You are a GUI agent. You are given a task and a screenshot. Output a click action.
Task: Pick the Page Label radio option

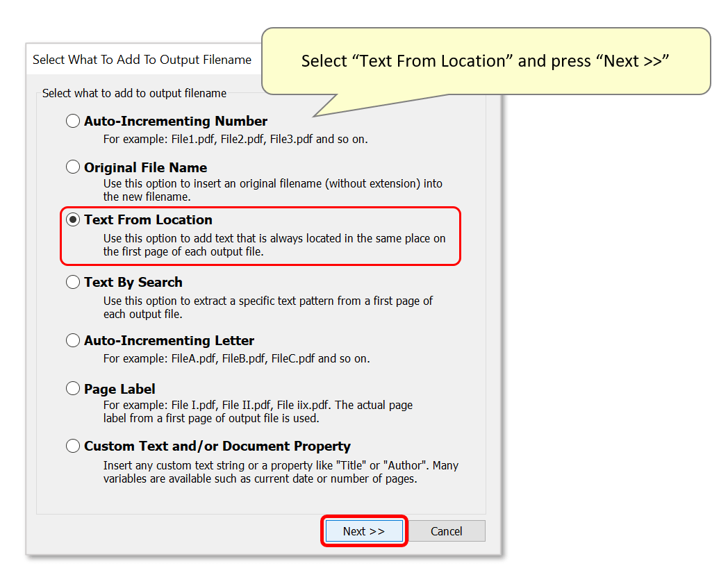tap(73, 389)
